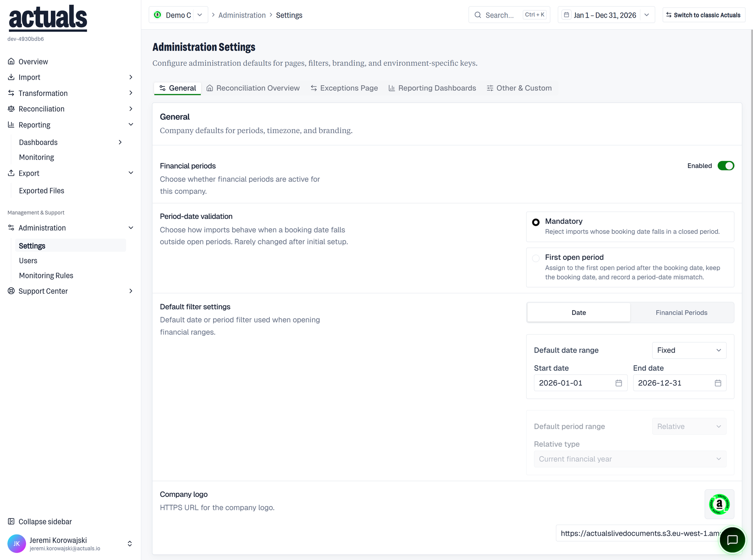Click the Search box in header
The height and width of the screenshot is (560, 753).
[x=509, y=15]
